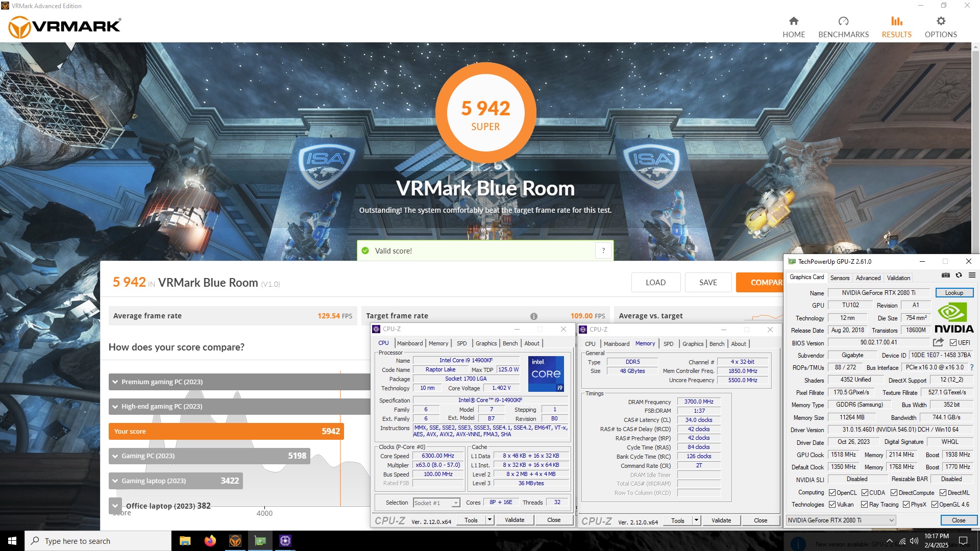This screenshot has width=980, height=551.
Task: Click the target frame rate info icon
Action: 533,316
